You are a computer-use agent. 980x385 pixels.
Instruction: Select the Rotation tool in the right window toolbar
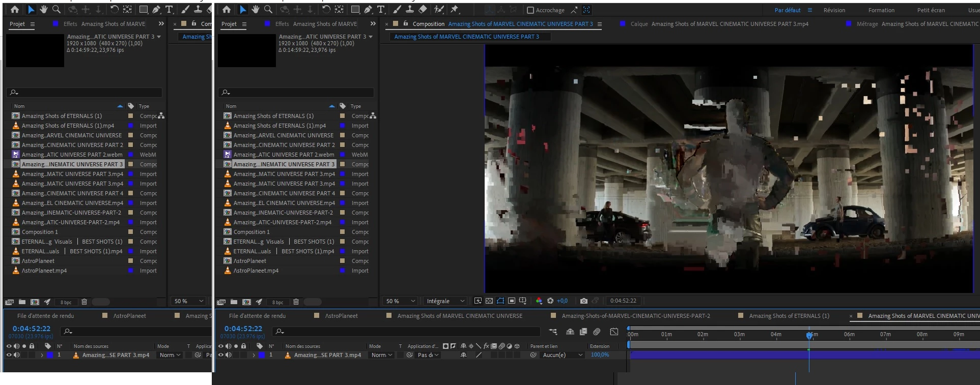point(326,9)
